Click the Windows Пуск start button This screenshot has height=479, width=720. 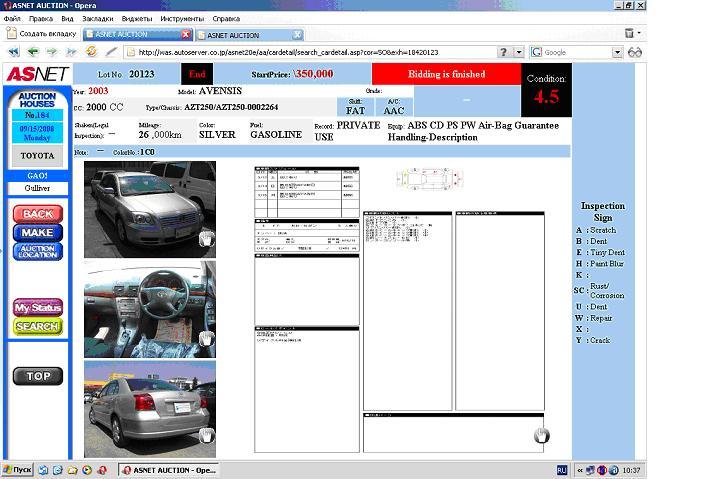pyautogui.click(x=17, y=470)
